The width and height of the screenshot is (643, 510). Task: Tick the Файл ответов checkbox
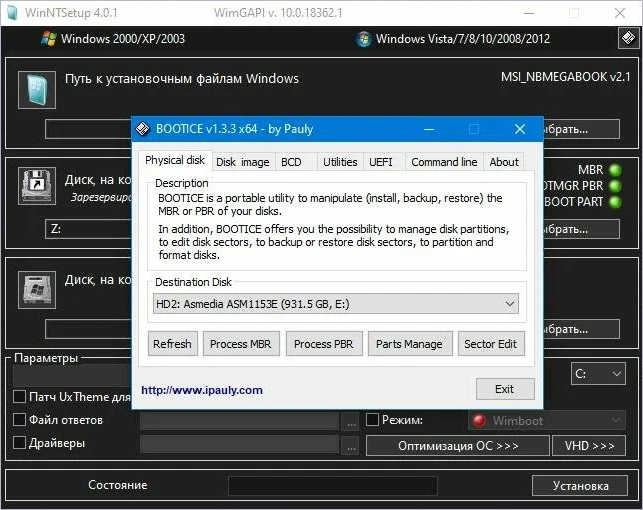(19, 420)
